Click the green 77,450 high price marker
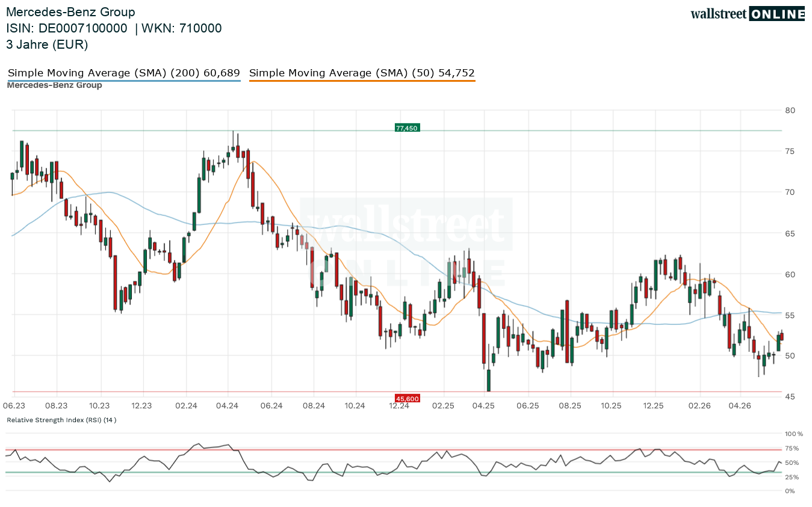This screenshot has height=507, width=812. [x=407, y=128]
